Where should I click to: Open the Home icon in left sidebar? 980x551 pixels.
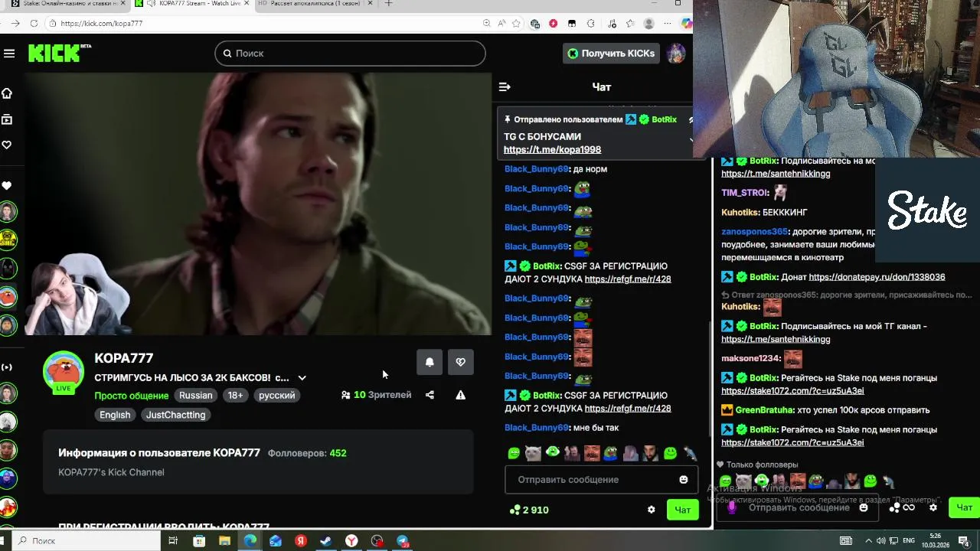coord(7,93)
